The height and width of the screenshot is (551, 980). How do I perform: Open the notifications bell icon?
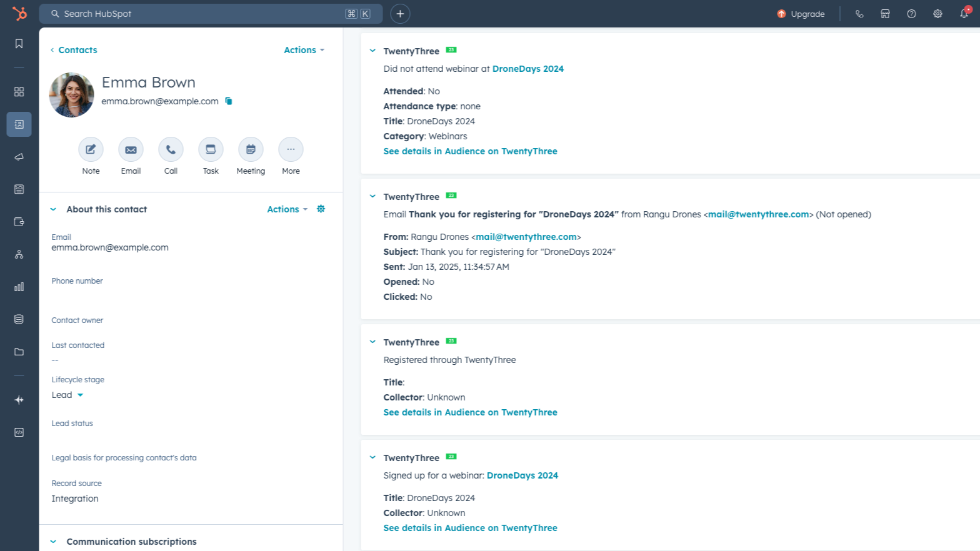tap(964, 14)
